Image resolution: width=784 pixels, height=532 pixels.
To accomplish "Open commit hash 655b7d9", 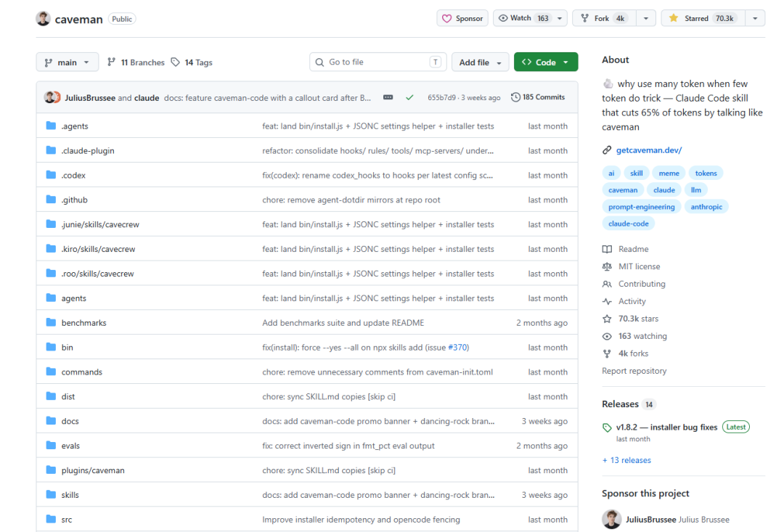I will coord(441,97).
